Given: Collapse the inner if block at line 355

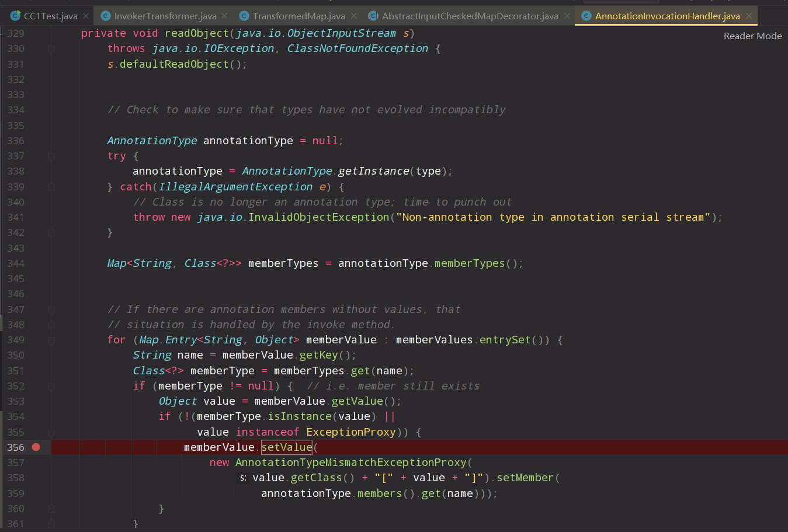Looking at the screenshot, I should [51, 432].
